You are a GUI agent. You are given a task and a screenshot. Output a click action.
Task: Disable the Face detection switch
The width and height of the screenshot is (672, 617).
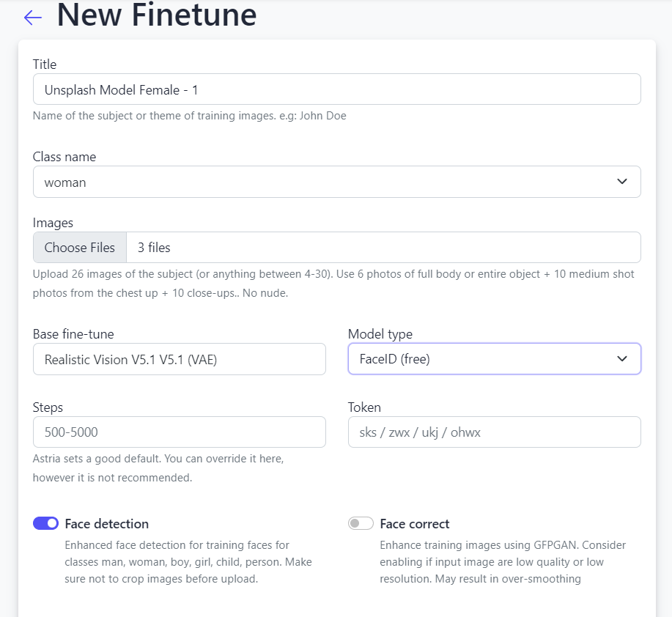(45, 523)
